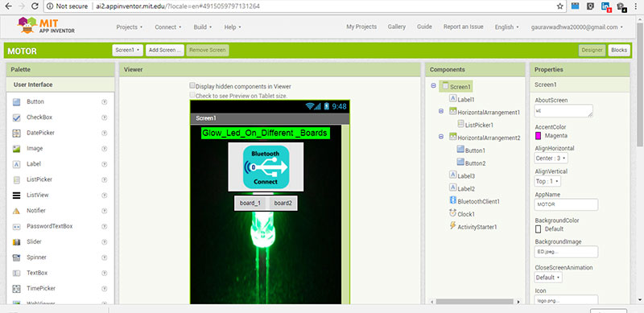Switch to Designer view
Image resolution: width=644 pixels, height=313 pixels.
click(592, 50)
